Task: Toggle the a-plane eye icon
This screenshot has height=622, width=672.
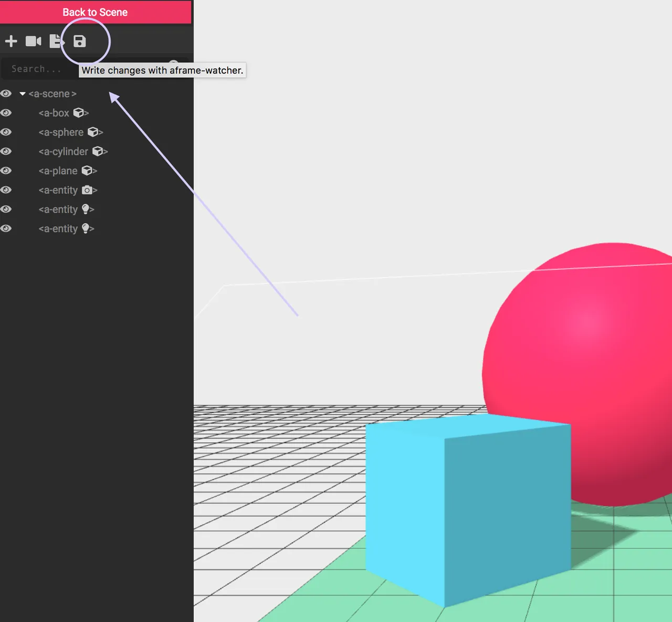Action: [6, 171]
